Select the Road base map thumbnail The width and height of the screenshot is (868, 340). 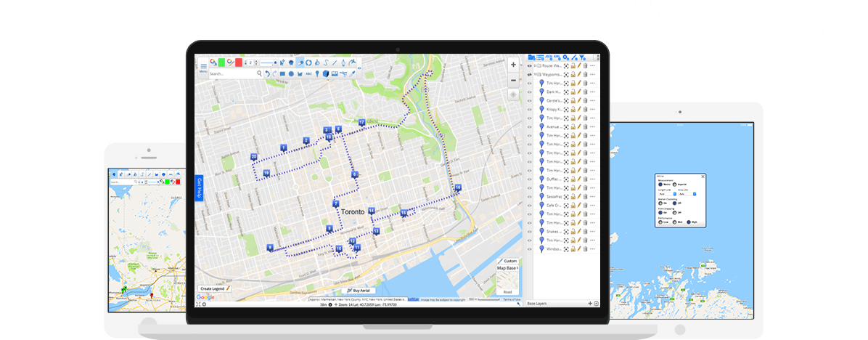tap(507, 283)
